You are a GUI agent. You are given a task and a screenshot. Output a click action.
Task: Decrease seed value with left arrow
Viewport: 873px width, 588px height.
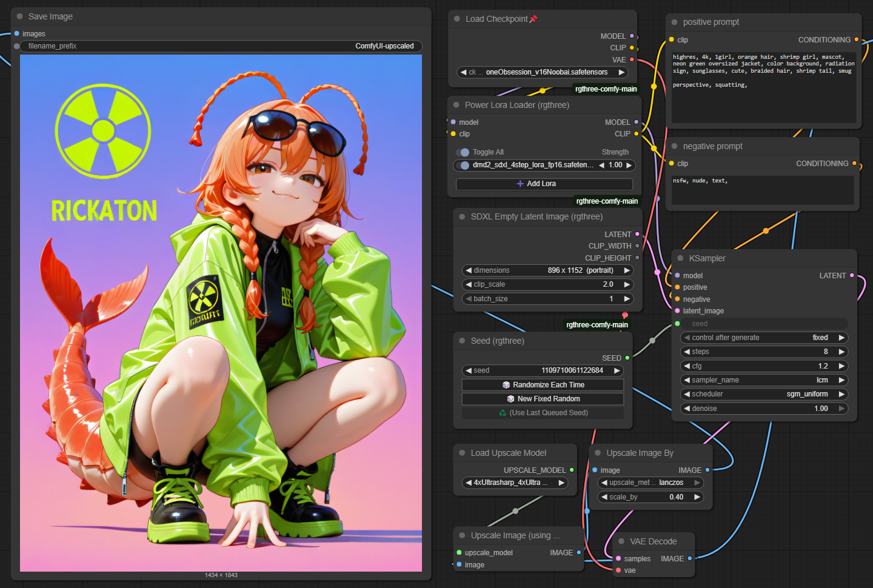[468, 370]
